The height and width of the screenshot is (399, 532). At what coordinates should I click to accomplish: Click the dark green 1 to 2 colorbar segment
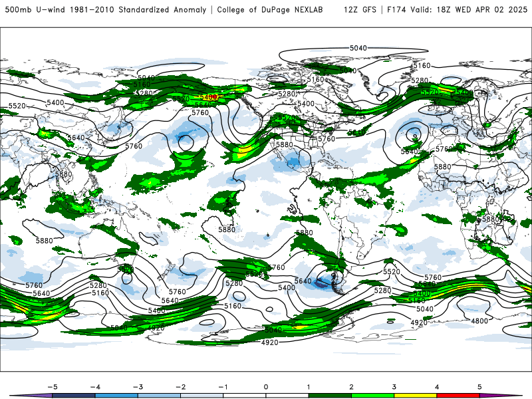(x=330, y=396)
